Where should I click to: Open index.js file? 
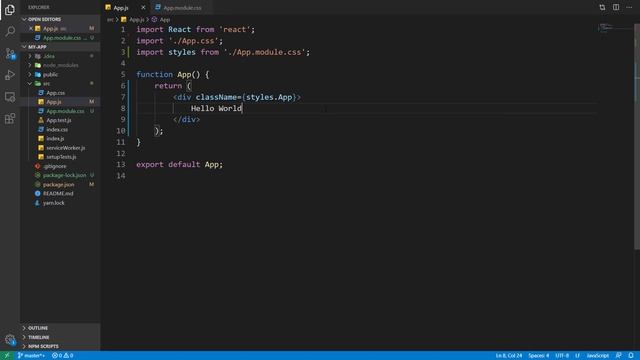[60, 138]
